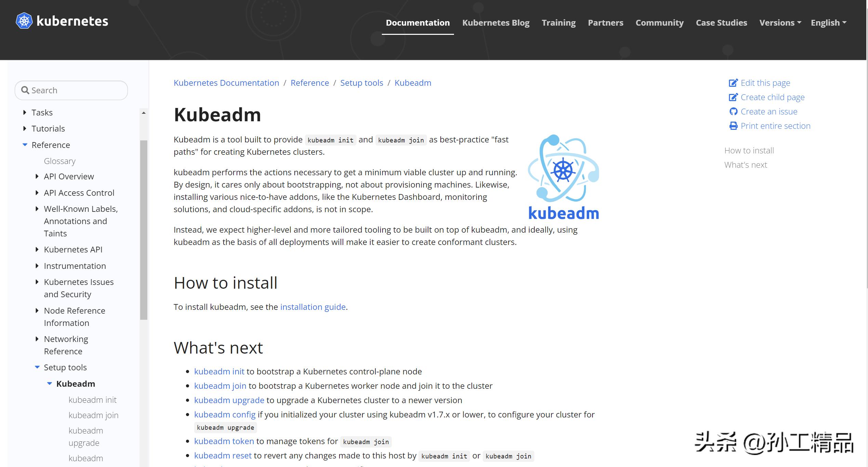Click the Create child page icon
This screenshot has width=868, height=467.
(733, 97)
